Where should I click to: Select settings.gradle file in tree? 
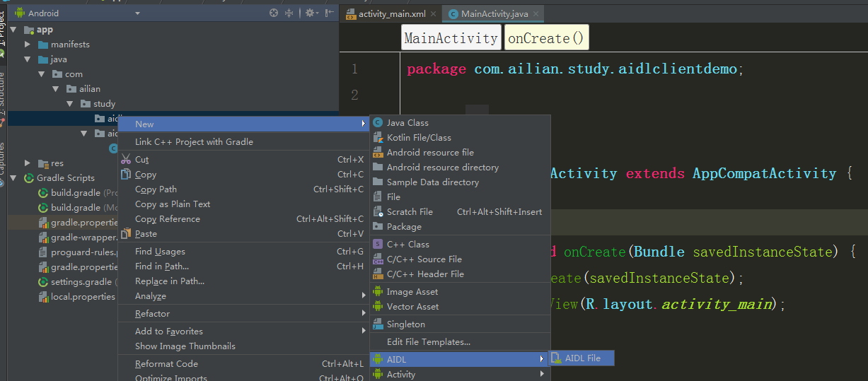tap(81, 282)
